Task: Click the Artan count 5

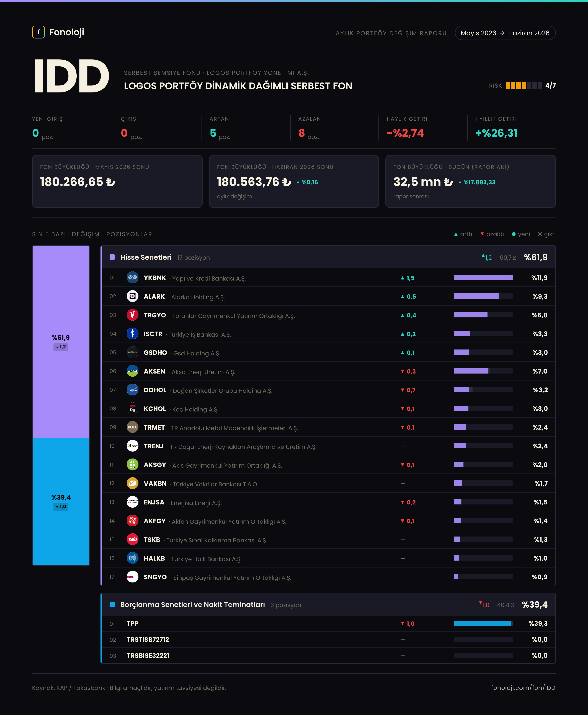Action: click(x=213, y=133)
